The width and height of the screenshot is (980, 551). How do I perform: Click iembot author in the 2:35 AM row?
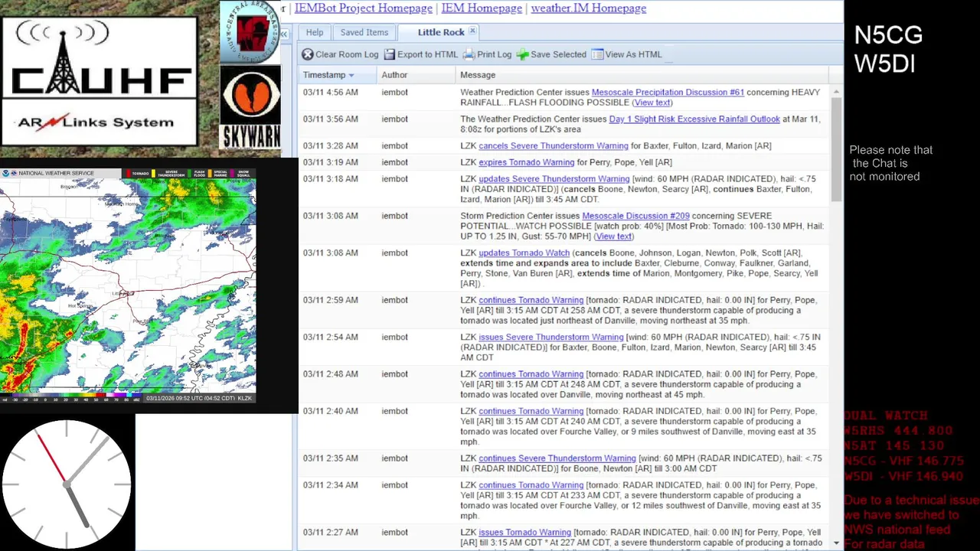[x=395, y=458]
